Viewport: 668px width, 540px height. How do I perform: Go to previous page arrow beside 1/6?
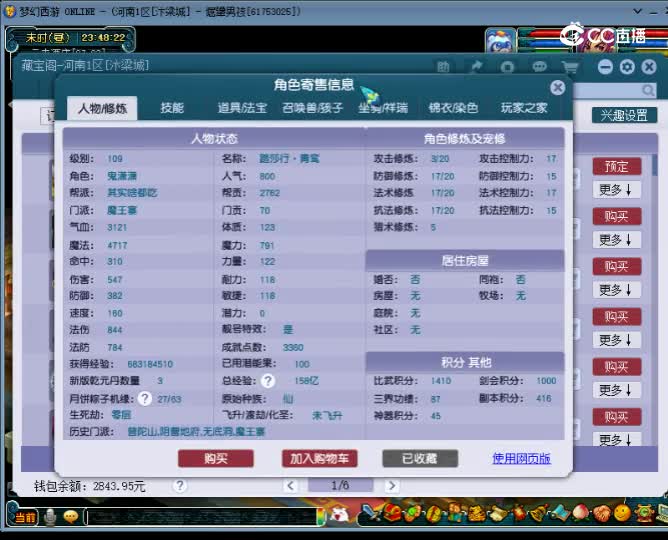tap(291, 485)
